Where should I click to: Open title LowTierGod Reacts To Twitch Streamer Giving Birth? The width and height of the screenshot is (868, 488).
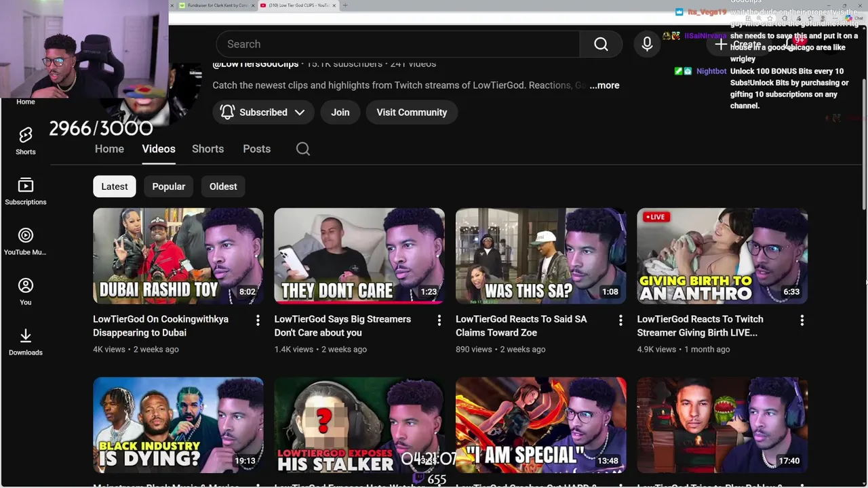click(x=700, y=326)
